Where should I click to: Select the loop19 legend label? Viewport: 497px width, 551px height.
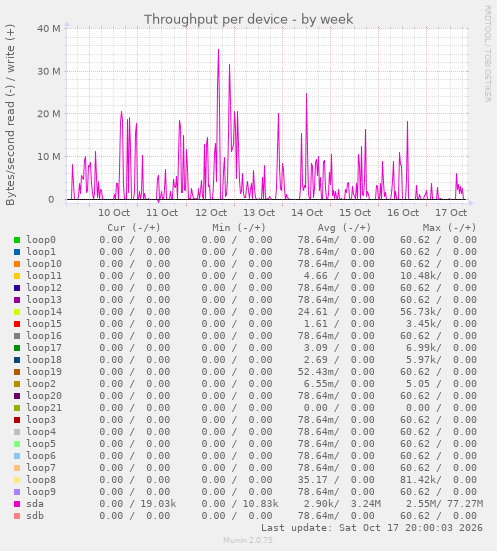pyautogui.click(x=44, y=372)
